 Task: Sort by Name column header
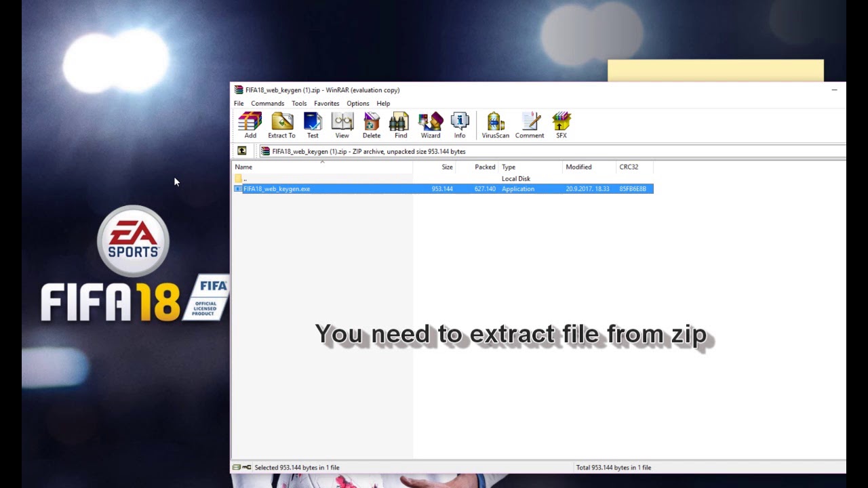pyautogui.click(x=322, y=167)
